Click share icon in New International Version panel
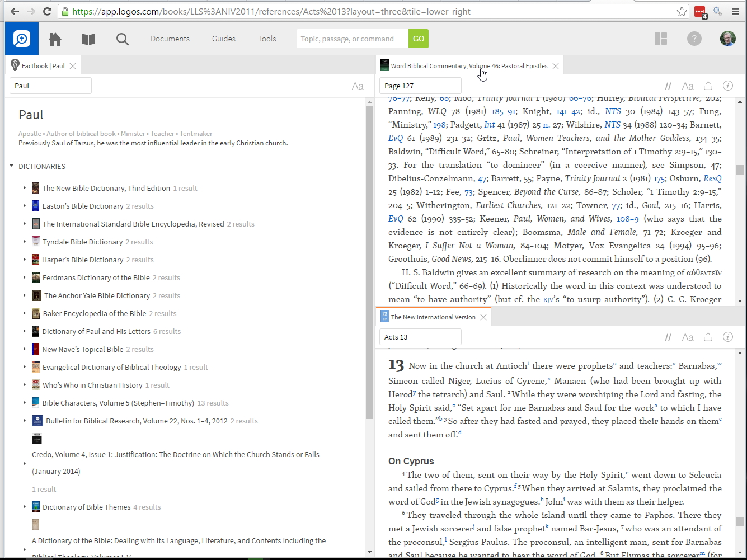 (x=708, y=337)
